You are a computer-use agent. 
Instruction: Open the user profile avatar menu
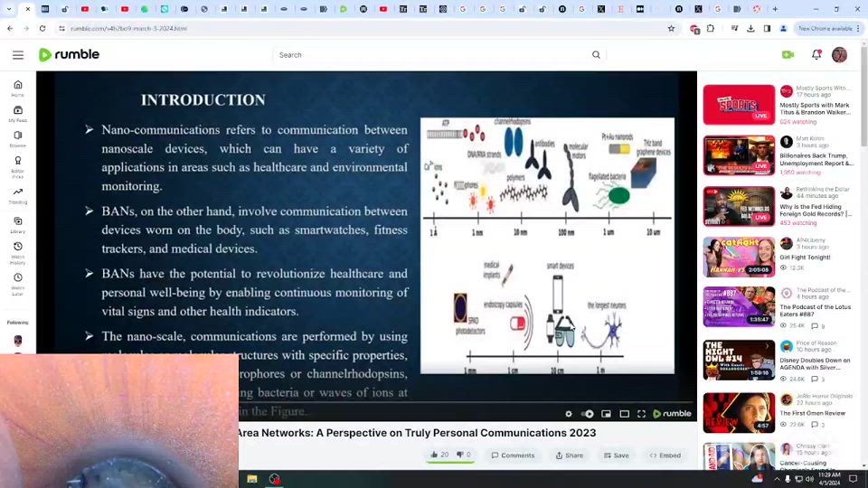pos(839,55)
